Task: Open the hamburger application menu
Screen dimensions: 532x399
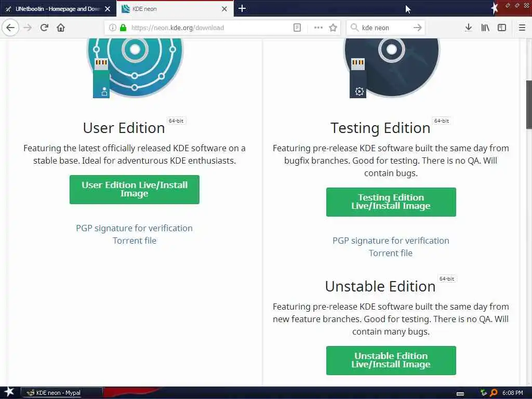Action: click(x=522, y=28)
